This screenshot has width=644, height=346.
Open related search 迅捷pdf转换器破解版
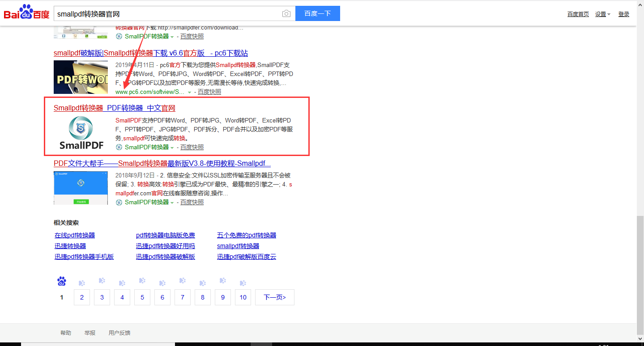pyautogui.click(x=166, y=257)
